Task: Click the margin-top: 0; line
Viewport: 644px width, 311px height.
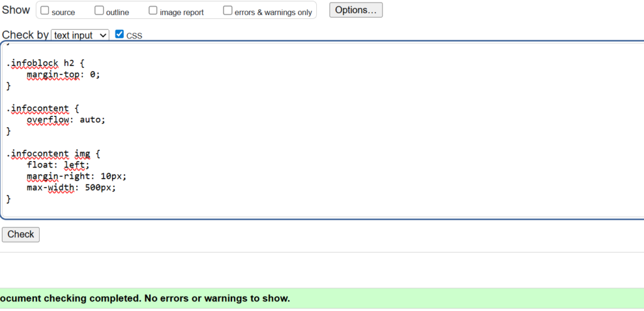Action: point(63,74)
